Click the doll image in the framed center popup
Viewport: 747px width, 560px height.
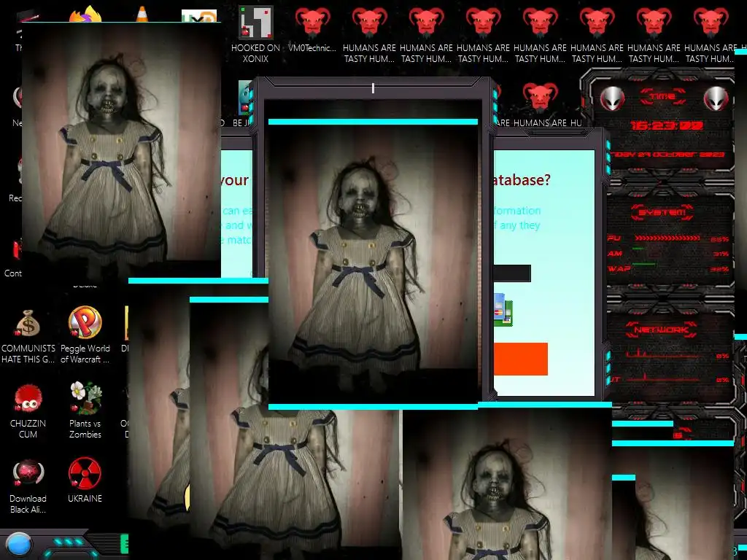click(x=373, y=264)
